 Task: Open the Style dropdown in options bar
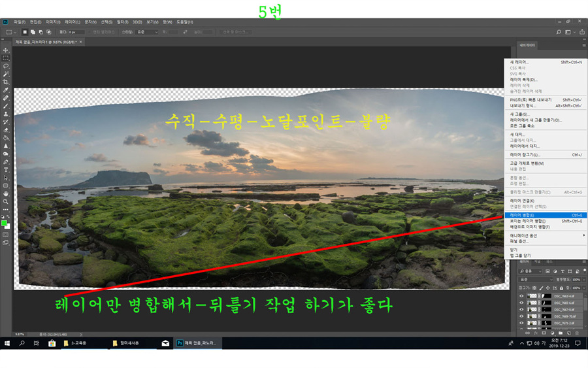coord(147,32)
